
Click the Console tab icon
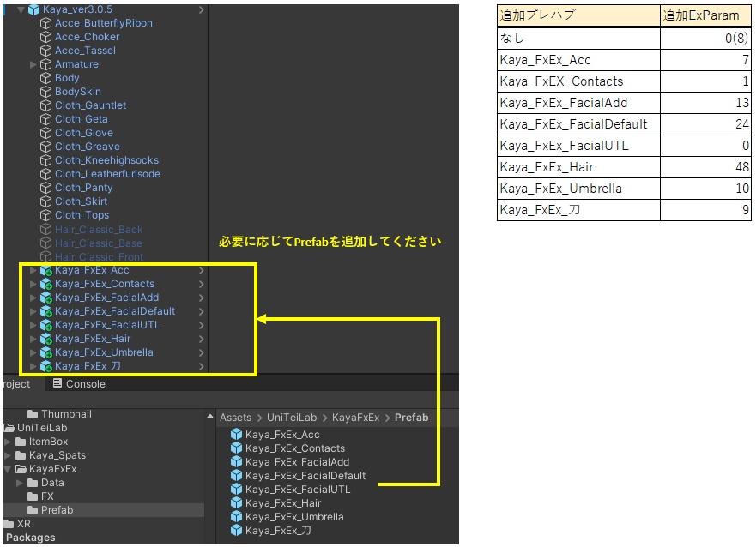click(57, 383)
